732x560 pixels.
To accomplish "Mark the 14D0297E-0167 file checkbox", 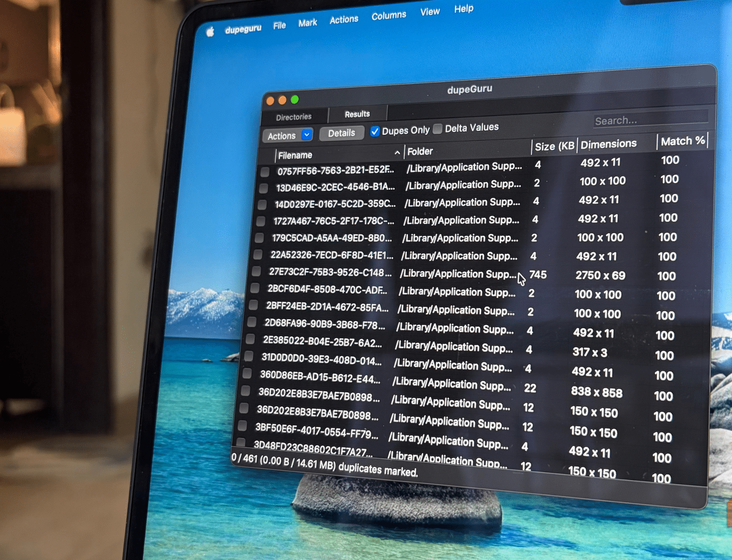I will click(x=262, y=205).
